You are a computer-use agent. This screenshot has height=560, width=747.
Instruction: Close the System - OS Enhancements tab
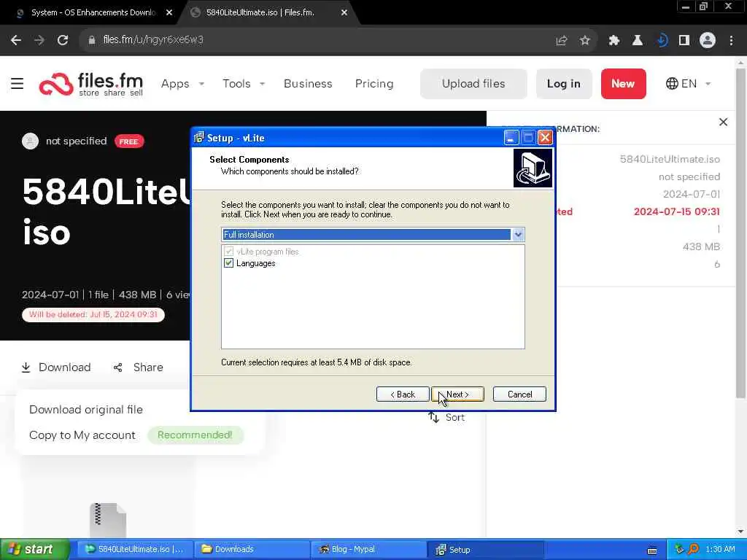[169, 13]
